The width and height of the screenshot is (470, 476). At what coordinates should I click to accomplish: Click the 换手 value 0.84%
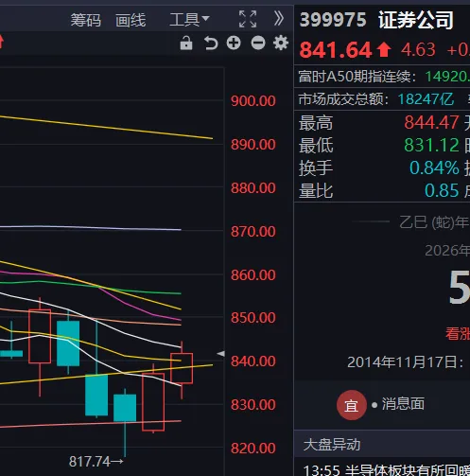434,167
